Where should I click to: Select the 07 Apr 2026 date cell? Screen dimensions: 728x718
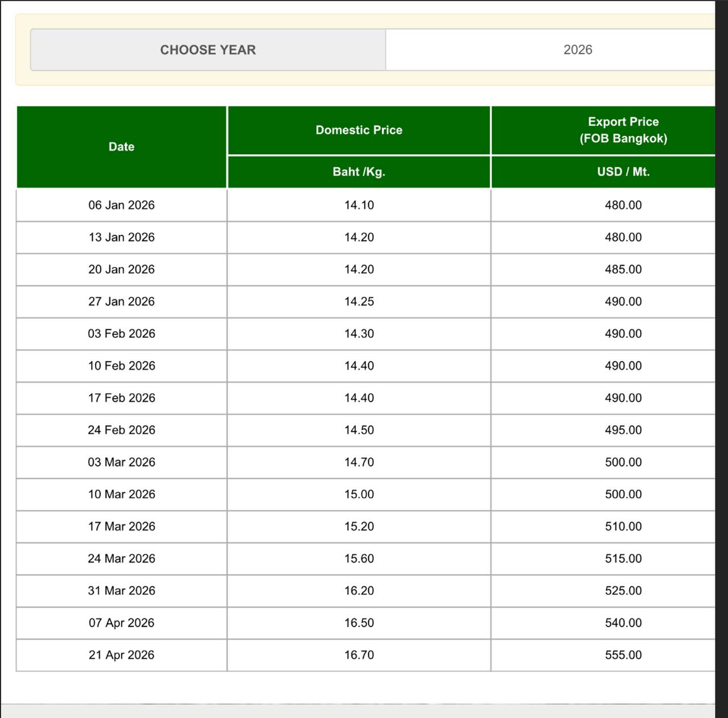(121, 623)
